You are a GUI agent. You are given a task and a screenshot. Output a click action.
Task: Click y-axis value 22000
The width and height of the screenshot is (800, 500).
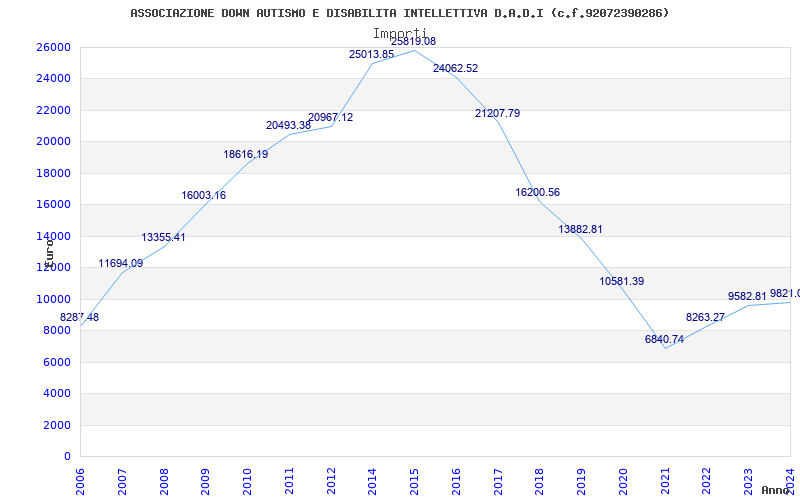[x=53, y=110]
